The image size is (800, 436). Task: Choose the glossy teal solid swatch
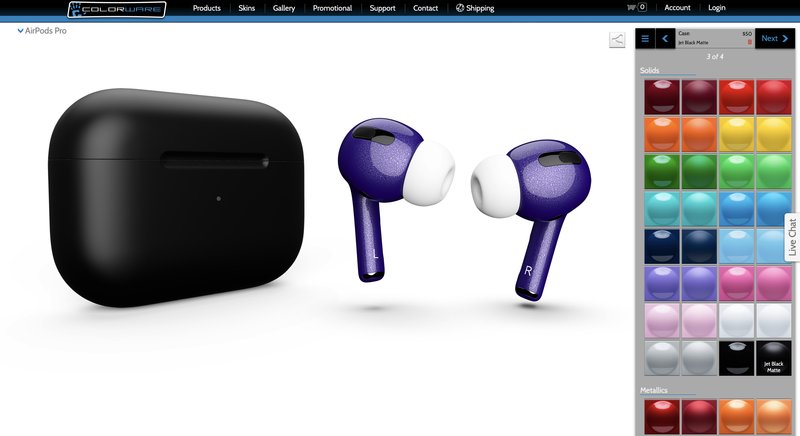click(x=662, y=209)
